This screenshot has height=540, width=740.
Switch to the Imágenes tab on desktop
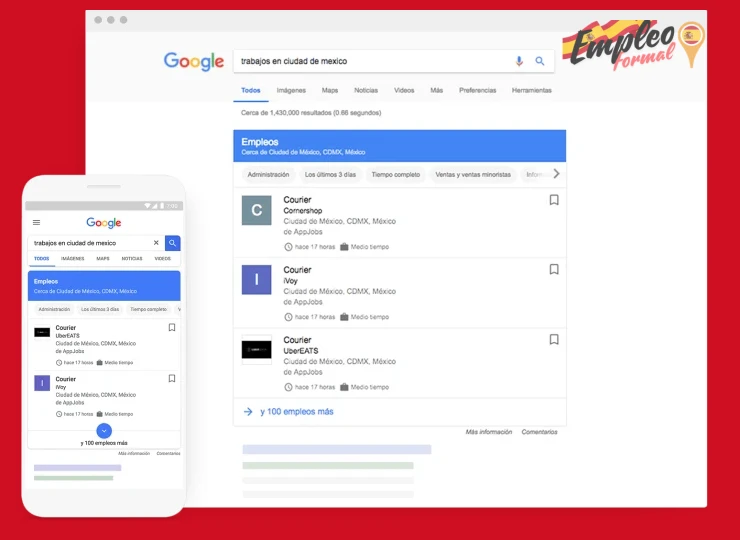pyautogui.click(x=291, y=90)
